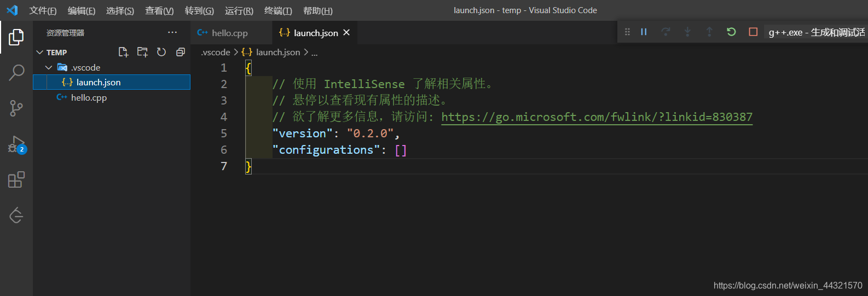The height and width of the screenshot is (296, 868).
Task: Restart the debugging session
Action: pos(731,32)
